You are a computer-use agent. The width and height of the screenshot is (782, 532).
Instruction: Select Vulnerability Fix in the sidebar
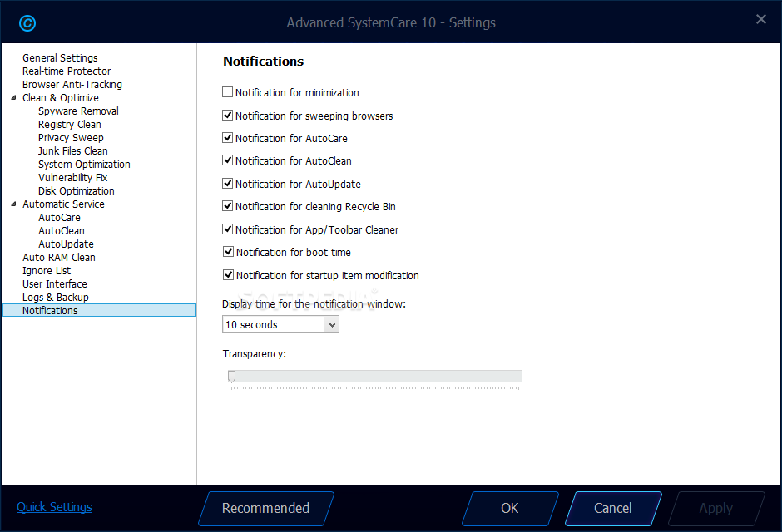point(73,177)
